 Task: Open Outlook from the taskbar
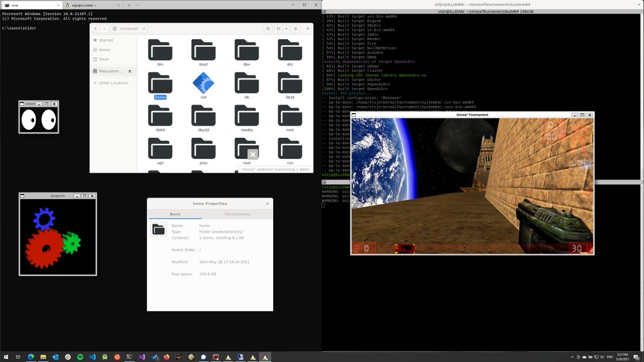[x=55, y=357]
